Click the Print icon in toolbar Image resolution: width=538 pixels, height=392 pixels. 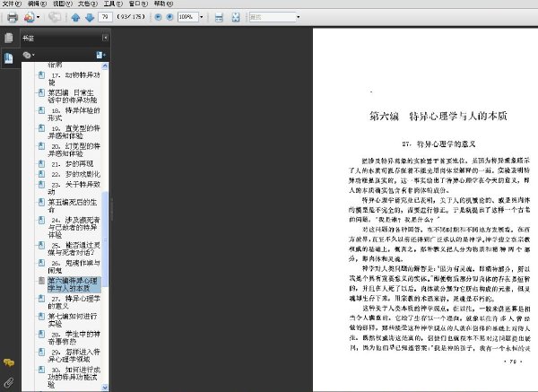click(x=13, y=17)
